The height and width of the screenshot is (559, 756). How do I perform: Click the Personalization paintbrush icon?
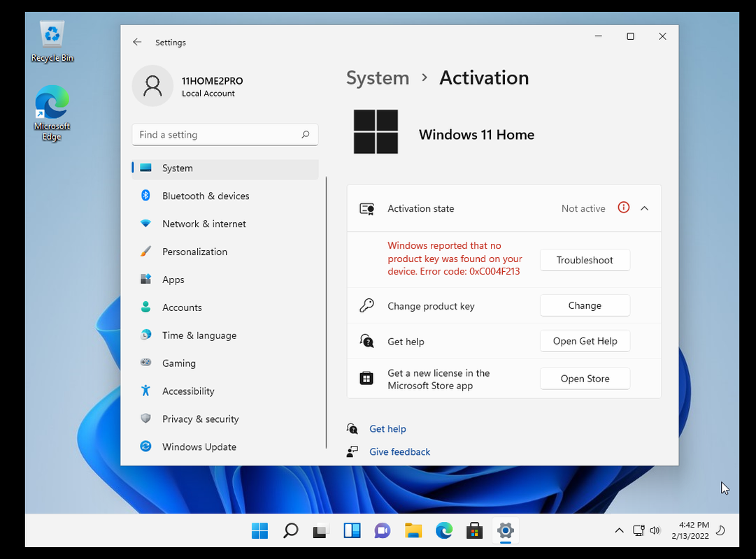click(145, 251)
